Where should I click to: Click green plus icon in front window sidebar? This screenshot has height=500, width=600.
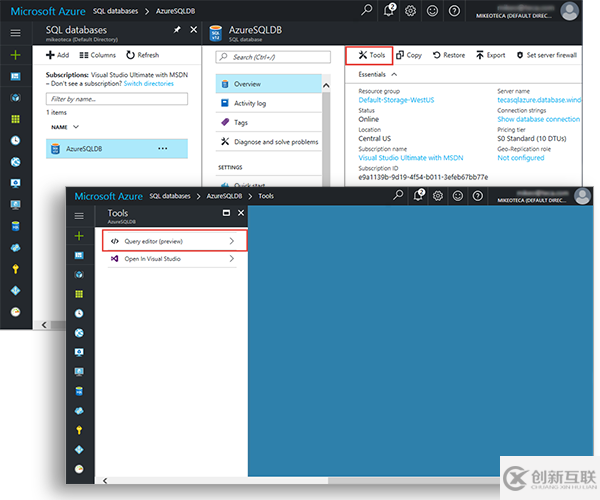point(79,236)
